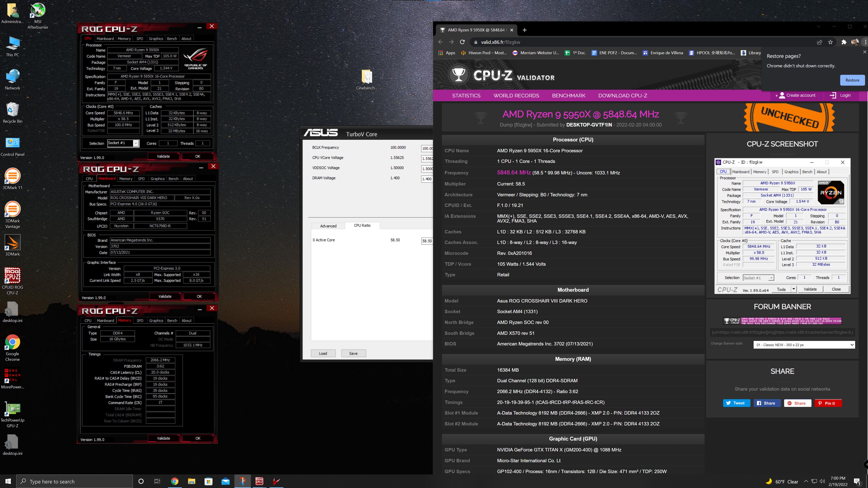The width and height of the screenshot is (868, 488).
Task: Open Mail app from taskbar
Action: click(225, 481)
